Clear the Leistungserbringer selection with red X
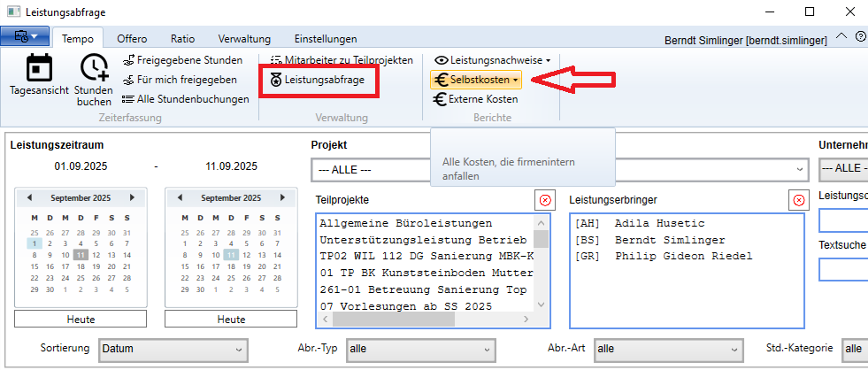Image resolution: width=868 pixels, height=370 pixels. click(799, 200)
